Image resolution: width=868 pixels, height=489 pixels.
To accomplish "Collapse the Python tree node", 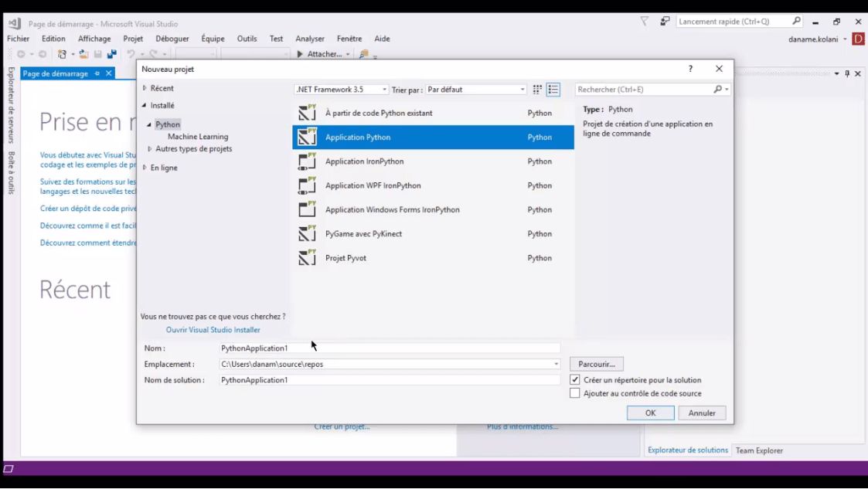I will [149, 124].
